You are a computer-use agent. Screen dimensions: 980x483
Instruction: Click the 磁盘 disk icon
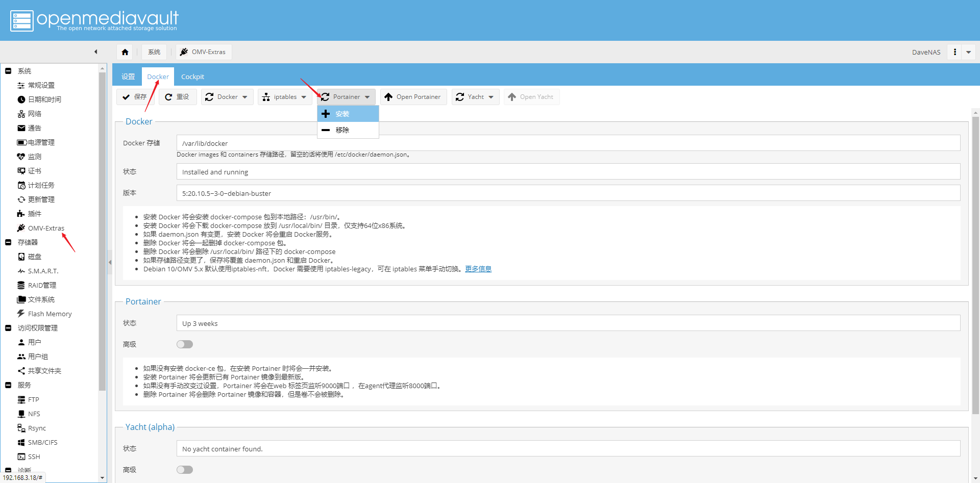21,257
